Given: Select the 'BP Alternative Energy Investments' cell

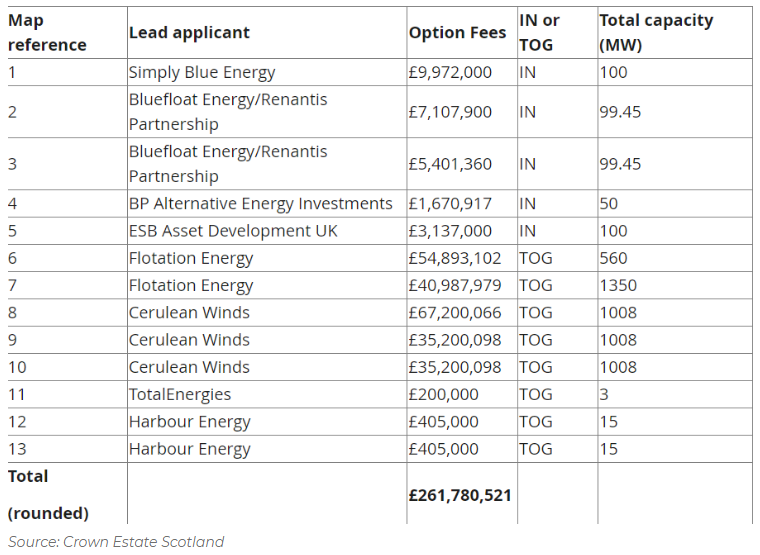Looking at the screenshot, I should pos(260,203).
